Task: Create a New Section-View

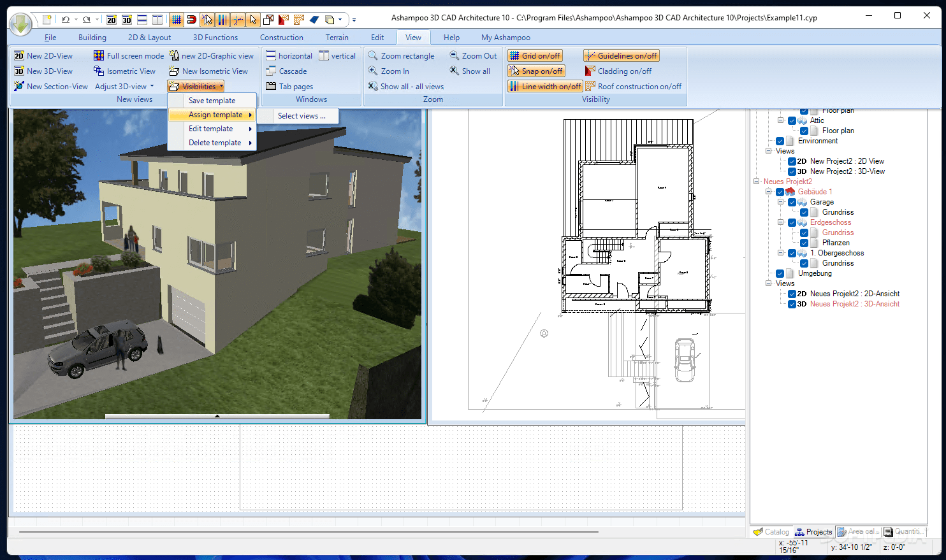Action: [51, 87]
